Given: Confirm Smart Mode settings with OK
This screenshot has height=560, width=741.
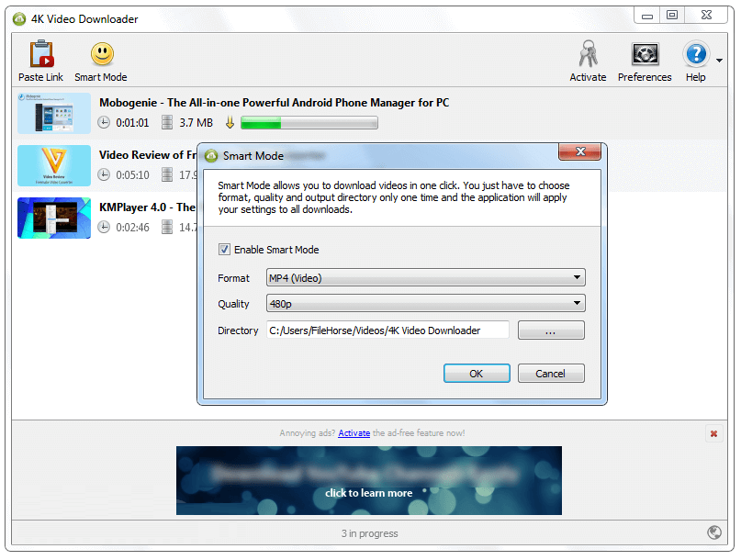Looking at the screenshot, I should pyautogui.click(x=477, y=374).
